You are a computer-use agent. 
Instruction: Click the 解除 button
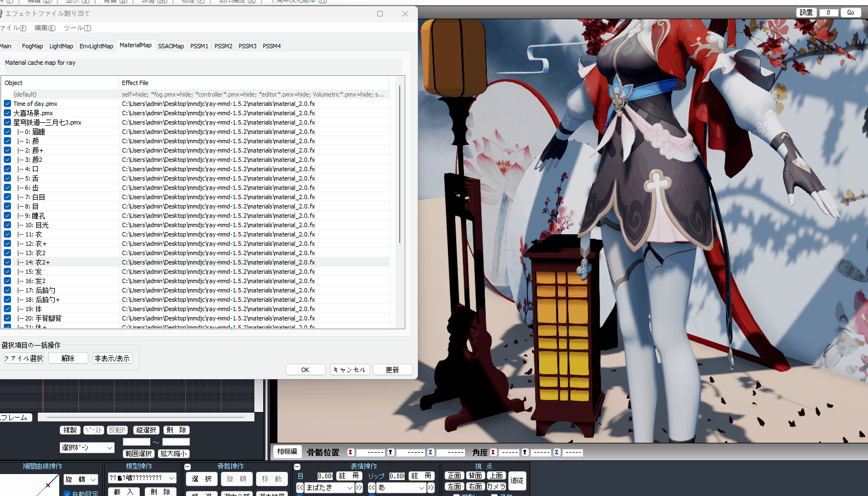pos(68,358)
